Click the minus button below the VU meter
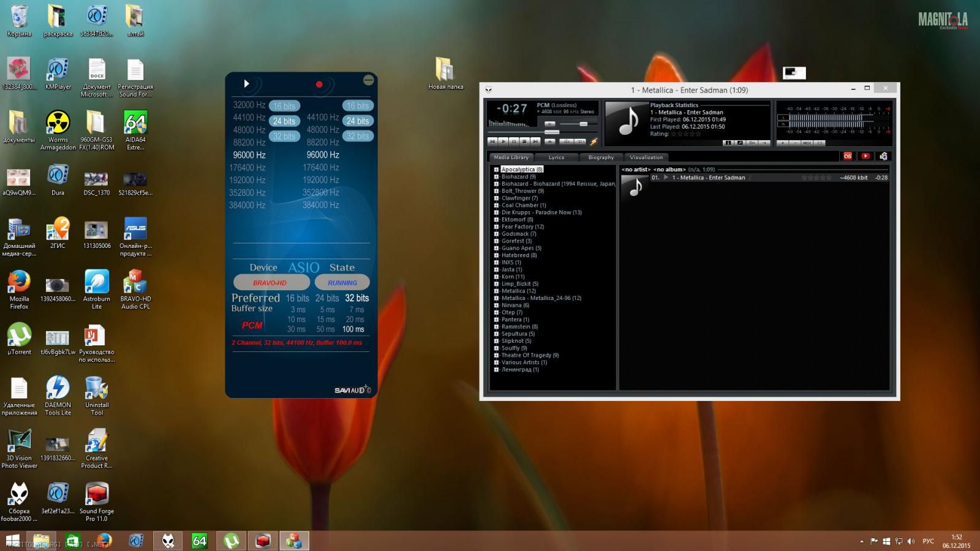This screenshot has height=551, width=980. tap(795, 143)
